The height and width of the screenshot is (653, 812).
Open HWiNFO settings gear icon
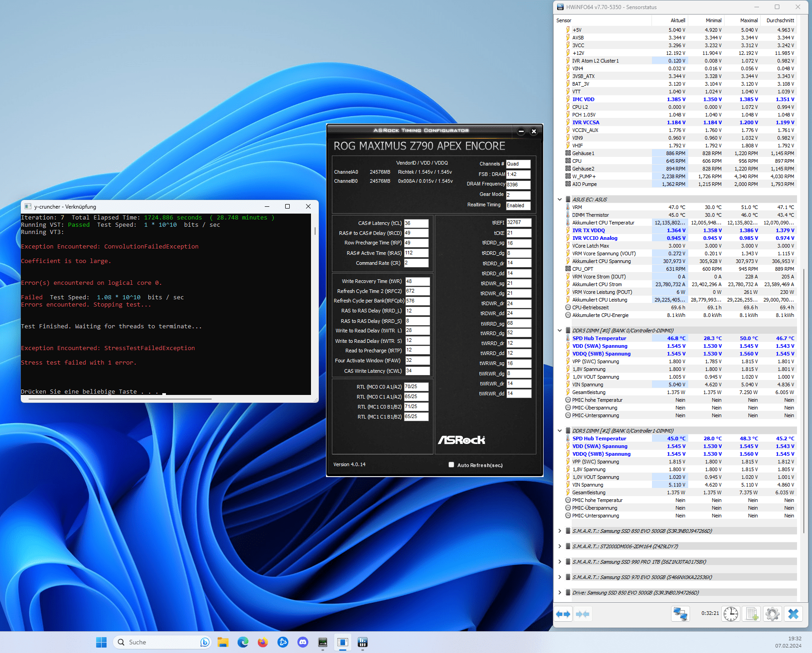(x=772, y=614)
